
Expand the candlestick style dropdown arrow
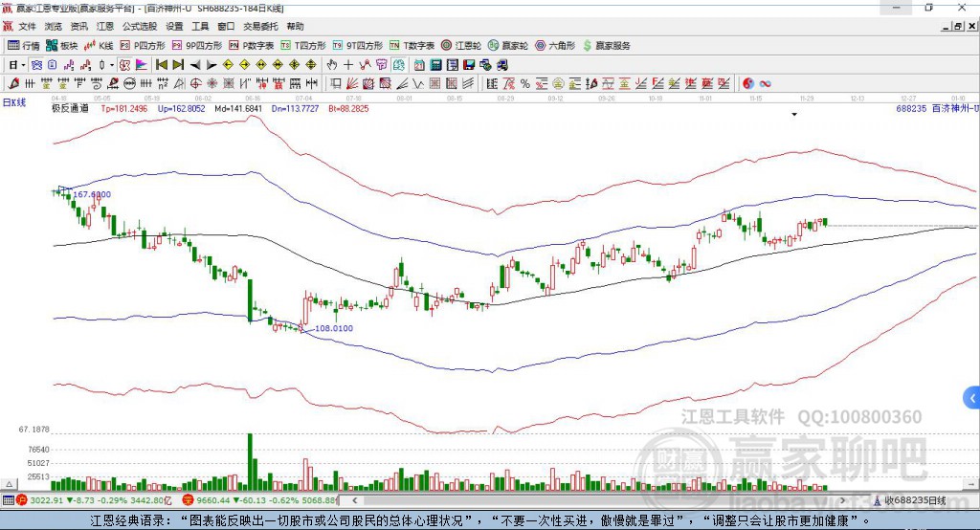[x=112, y=65]
